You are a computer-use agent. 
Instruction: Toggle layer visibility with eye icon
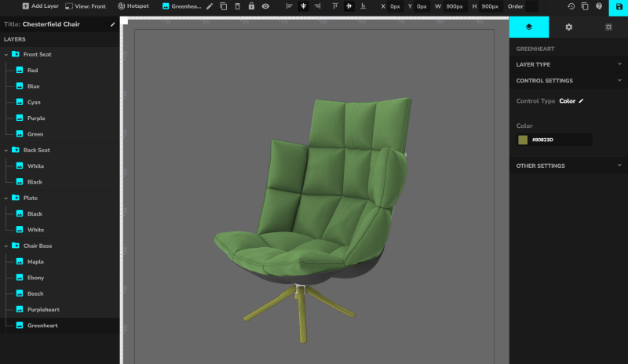point(265,6)
